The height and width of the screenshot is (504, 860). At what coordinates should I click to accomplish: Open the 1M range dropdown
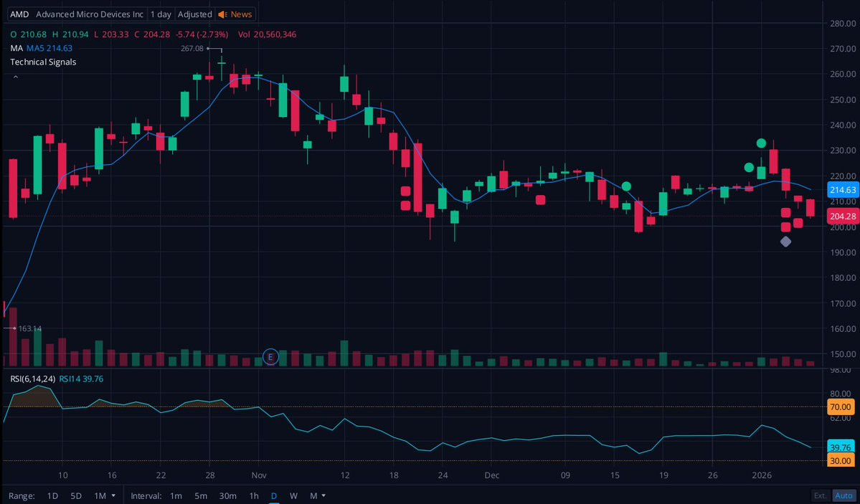click(104, 496)
